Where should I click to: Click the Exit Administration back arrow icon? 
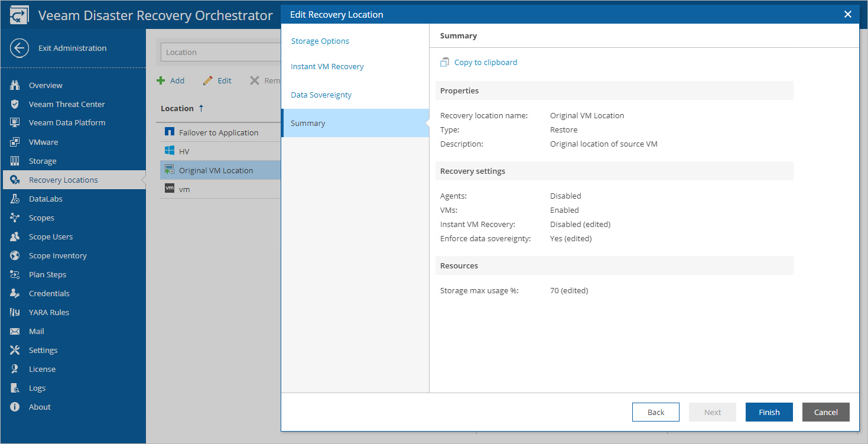point(19,48)
